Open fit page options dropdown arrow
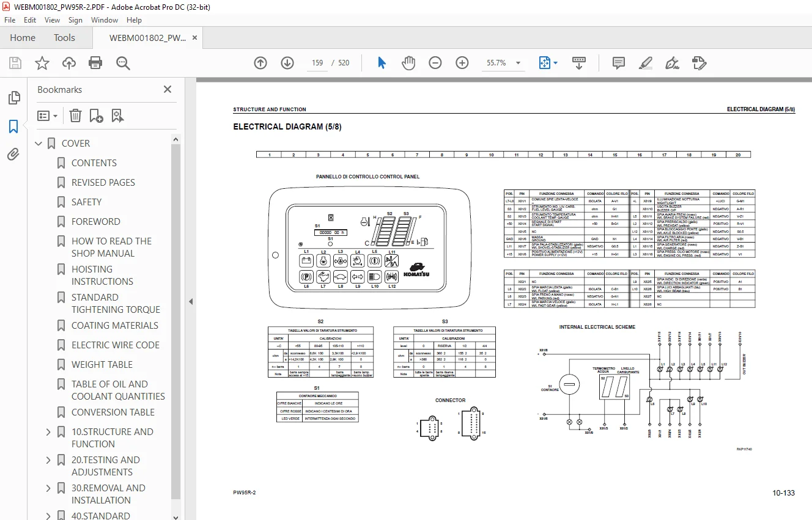 tap(555, 63)
